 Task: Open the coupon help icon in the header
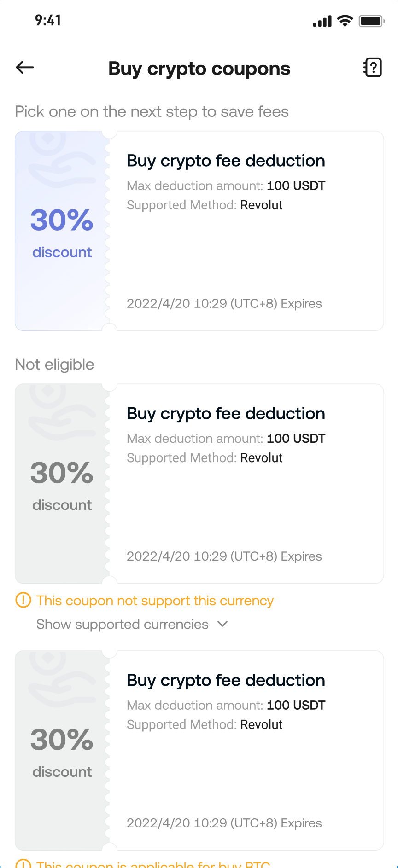(373, 68)
